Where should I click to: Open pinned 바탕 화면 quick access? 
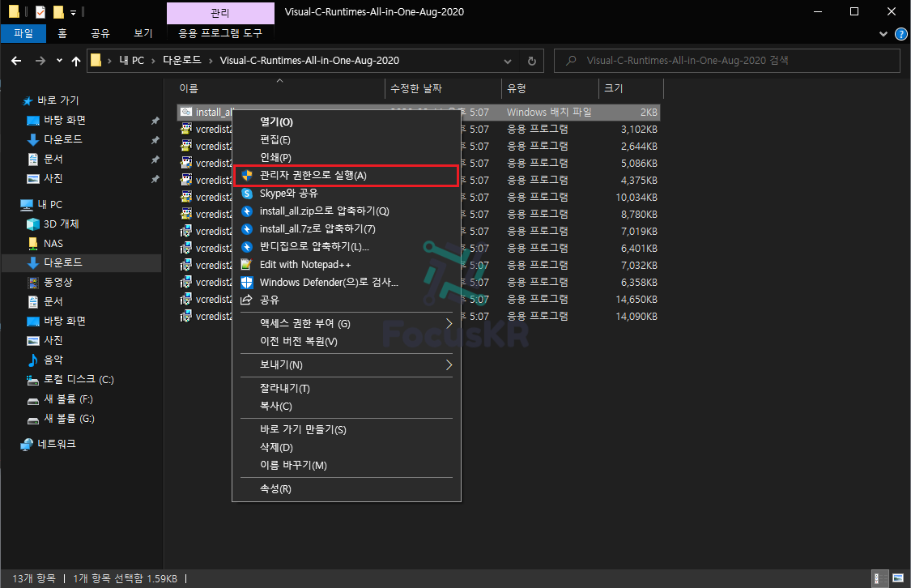[x=65, y=120]
